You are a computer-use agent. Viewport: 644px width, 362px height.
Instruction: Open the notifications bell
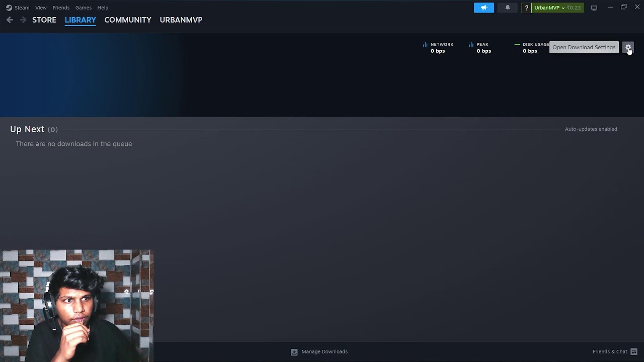(508, 8)
